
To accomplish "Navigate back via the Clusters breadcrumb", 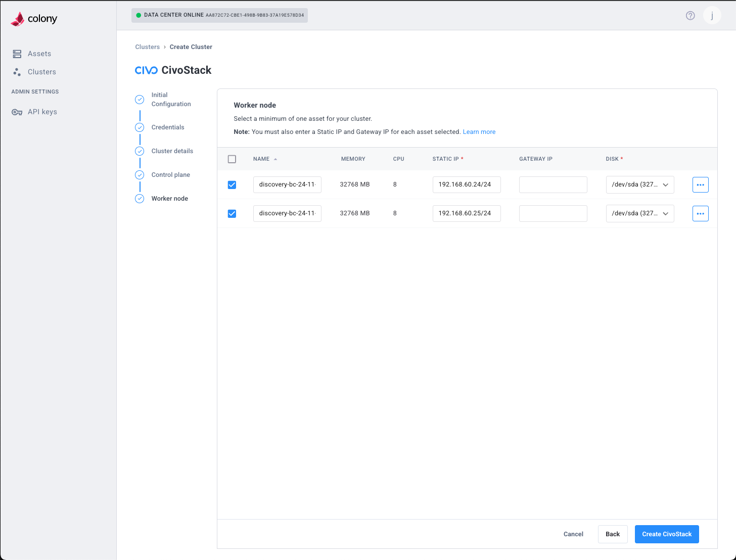I will [147, 46].
